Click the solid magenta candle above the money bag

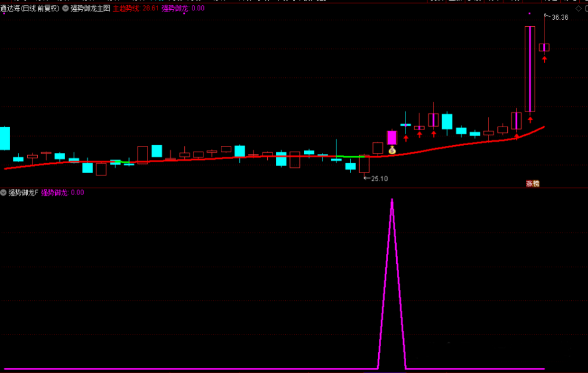392,137
